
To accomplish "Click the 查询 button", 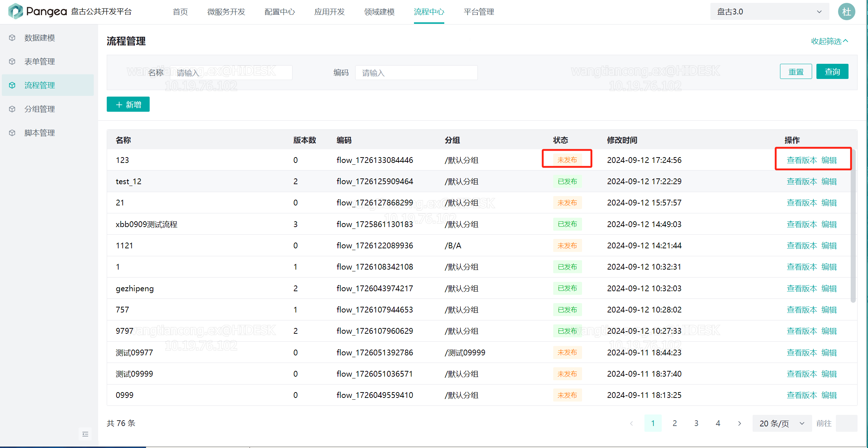I will (832, 71).
